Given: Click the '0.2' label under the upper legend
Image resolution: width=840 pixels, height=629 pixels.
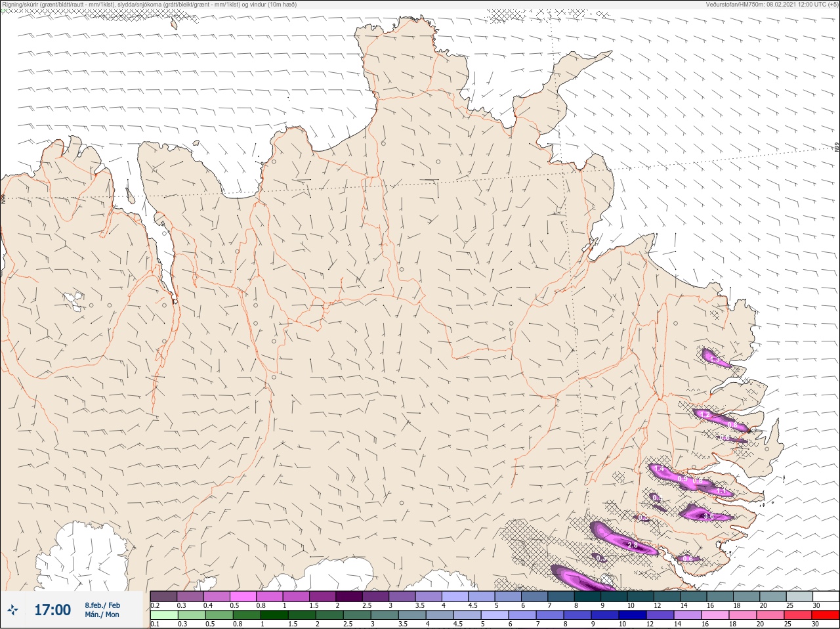Looking at the screenshot, I should 155,605.
